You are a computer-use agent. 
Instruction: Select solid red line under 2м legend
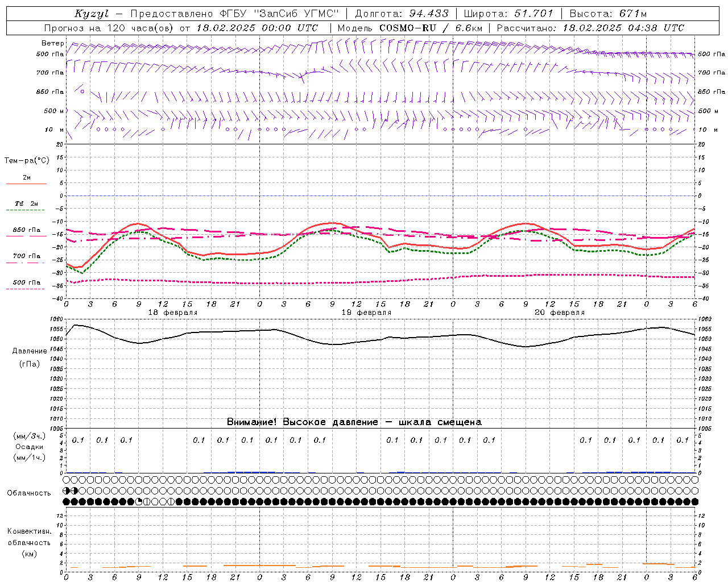[x=26, y=184]
